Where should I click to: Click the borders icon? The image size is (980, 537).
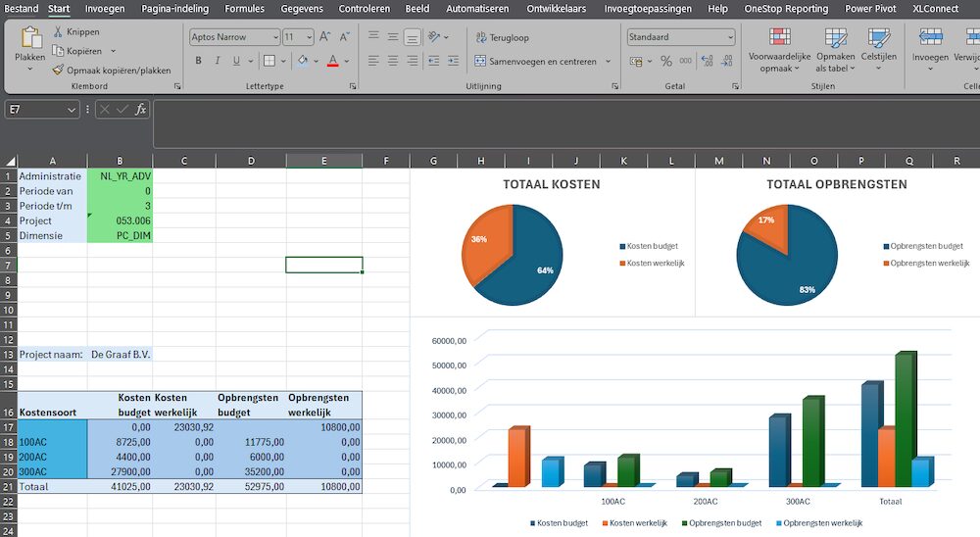[x=269, y=61]
